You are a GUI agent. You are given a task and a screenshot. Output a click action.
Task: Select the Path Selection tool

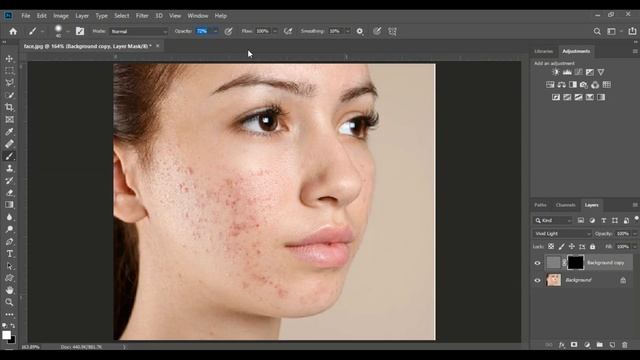[x=9, y=266]
